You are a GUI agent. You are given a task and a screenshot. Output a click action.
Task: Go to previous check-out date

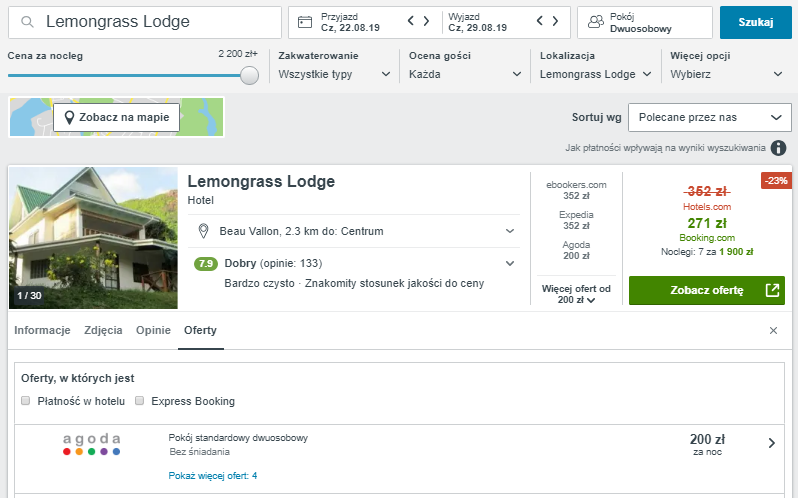pos(539,21)
